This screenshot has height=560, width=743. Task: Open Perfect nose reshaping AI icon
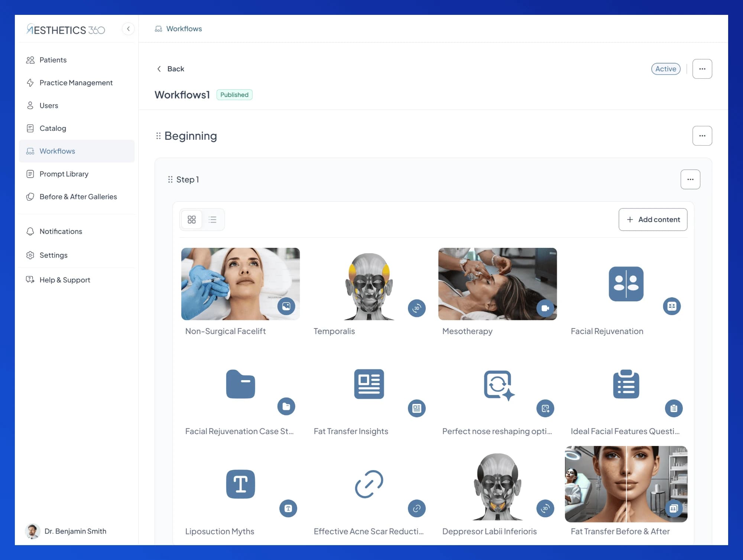499,385
